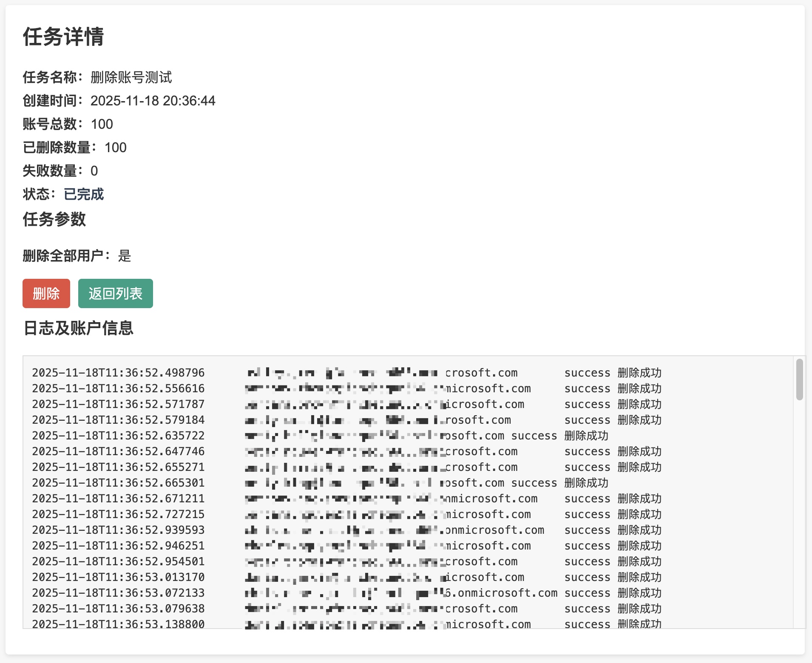Click the log timestamp ending in 53.072133
The height and width of the screenshot is (663, 812).
(118, 593)
